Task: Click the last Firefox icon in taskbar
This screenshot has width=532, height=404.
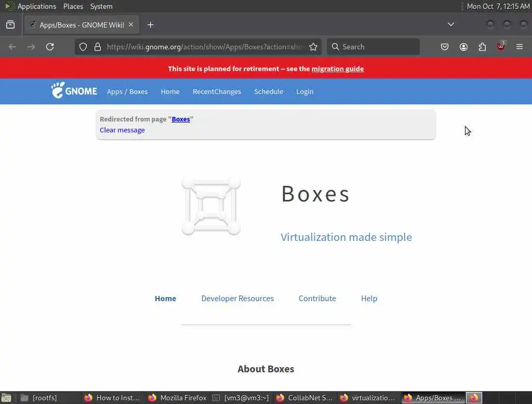Action: [474, 398]
